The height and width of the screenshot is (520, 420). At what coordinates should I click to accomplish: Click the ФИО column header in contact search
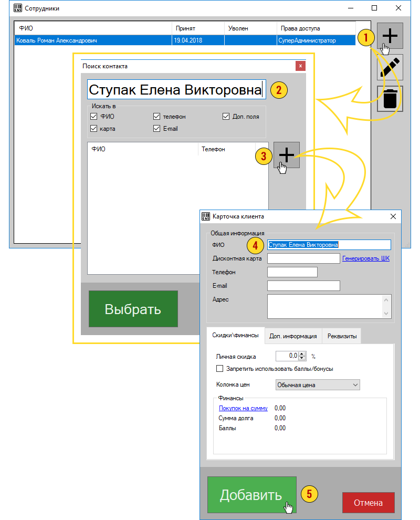click(143, 149)
